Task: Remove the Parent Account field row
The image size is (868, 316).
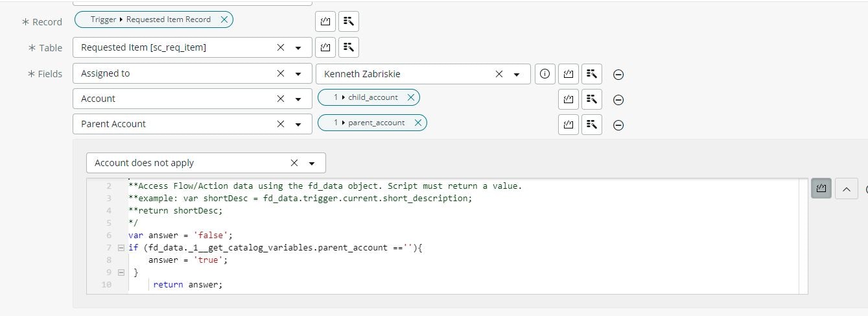Action: point(618,125)
